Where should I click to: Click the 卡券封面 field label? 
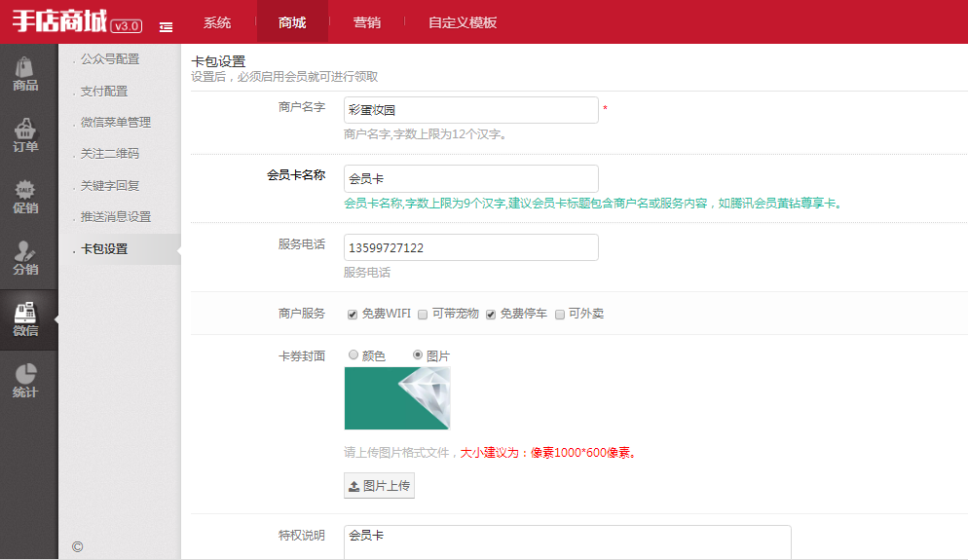[x=302, y=356]
